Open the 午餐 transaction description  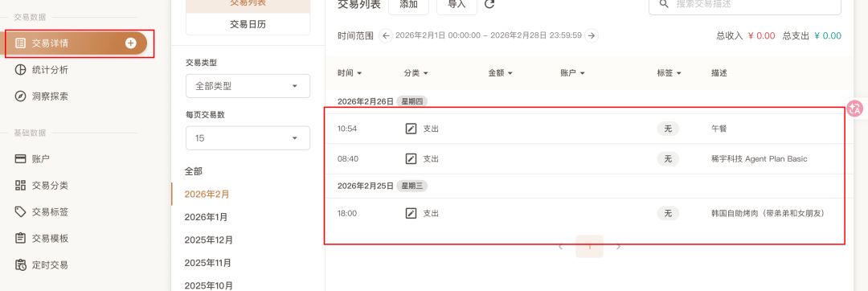pyautogui.click(x=719, y=129)
